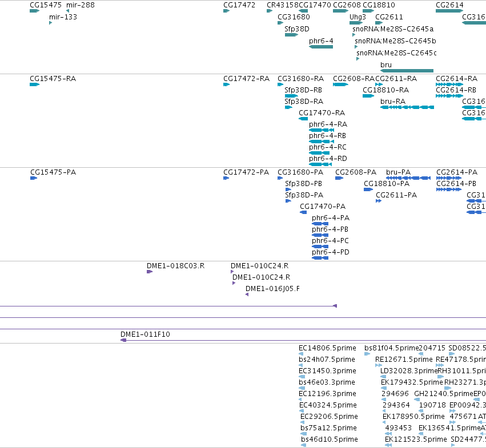This screenshot has width=486, height=448.
Task: Select the mir-133 gene label
Action: point(63,17)
